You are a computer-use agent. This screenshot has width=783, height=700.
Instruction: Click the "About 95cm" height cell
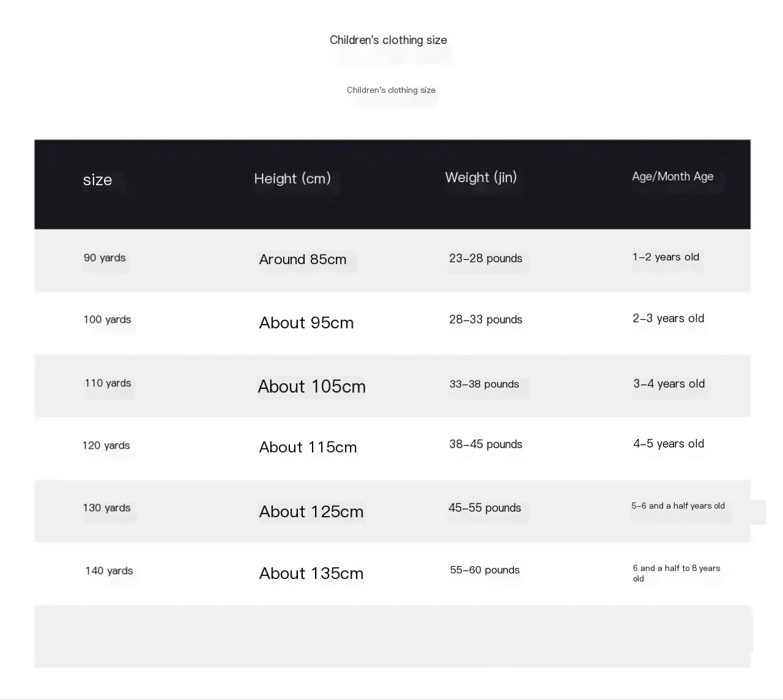coord(306,323)
